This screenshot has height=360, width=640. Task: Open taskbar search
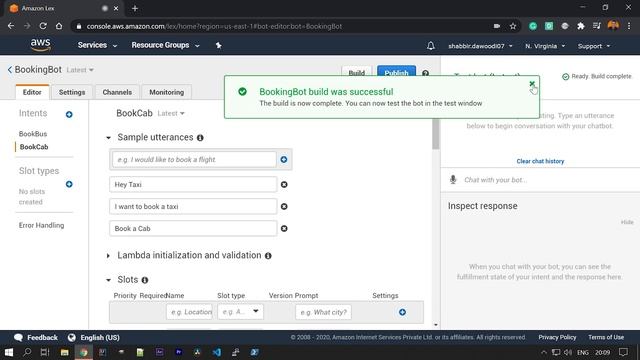[27, 352]
